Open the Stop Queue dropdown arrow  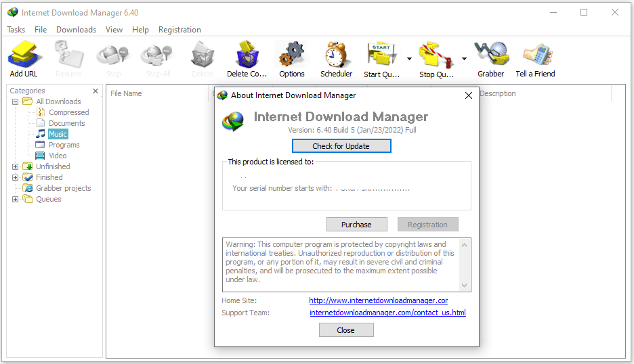tap(464, 59)
